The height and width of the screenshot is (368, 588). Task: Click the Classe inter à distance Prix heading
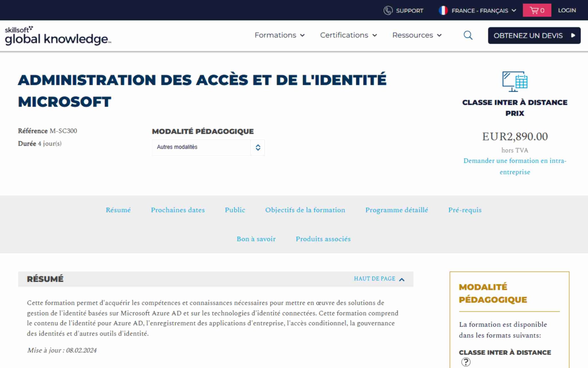(x=515, y=108)
